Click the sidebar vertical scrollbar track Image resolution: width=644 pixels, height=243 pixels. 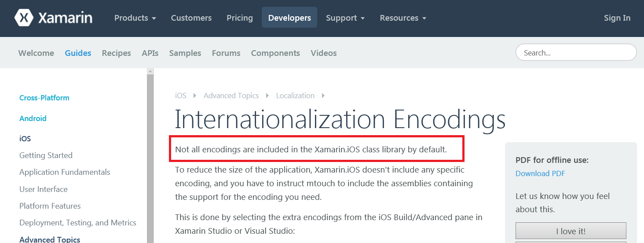pos(150,158)
